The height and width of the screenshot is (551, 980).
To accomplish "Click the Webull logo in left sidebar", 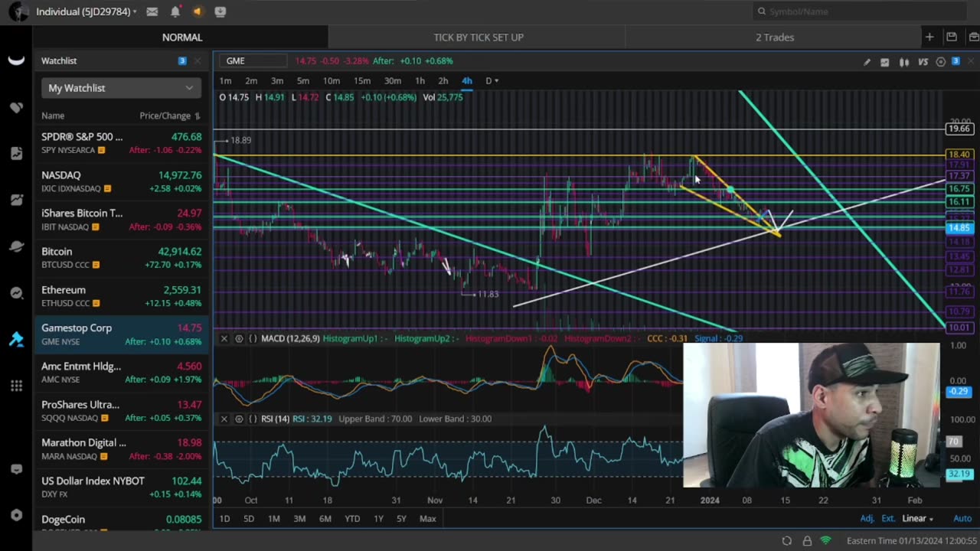I will pyautogui.click(x=16, y=61).
